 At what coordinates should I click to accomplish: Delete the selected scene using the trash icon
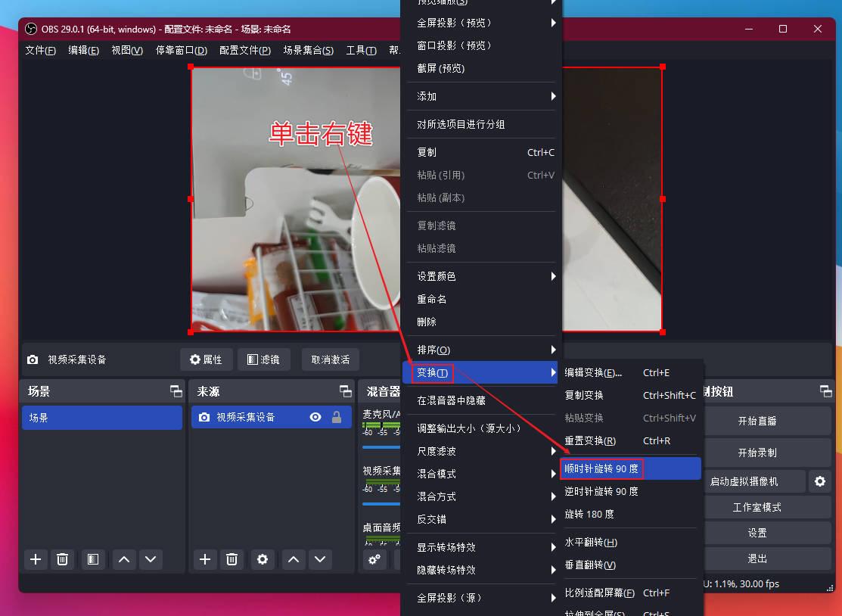tap(63, 559)
